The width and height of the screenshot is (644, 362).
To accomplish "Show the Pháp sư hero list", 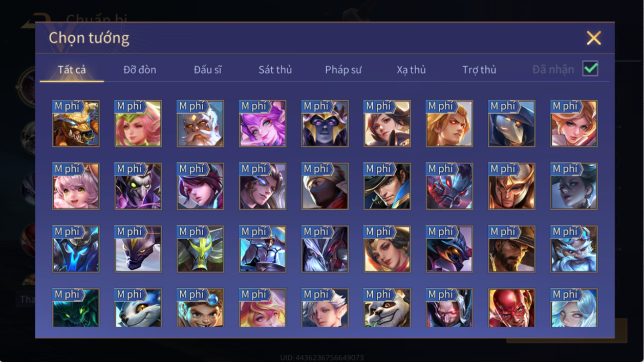I will pos(344,70).
